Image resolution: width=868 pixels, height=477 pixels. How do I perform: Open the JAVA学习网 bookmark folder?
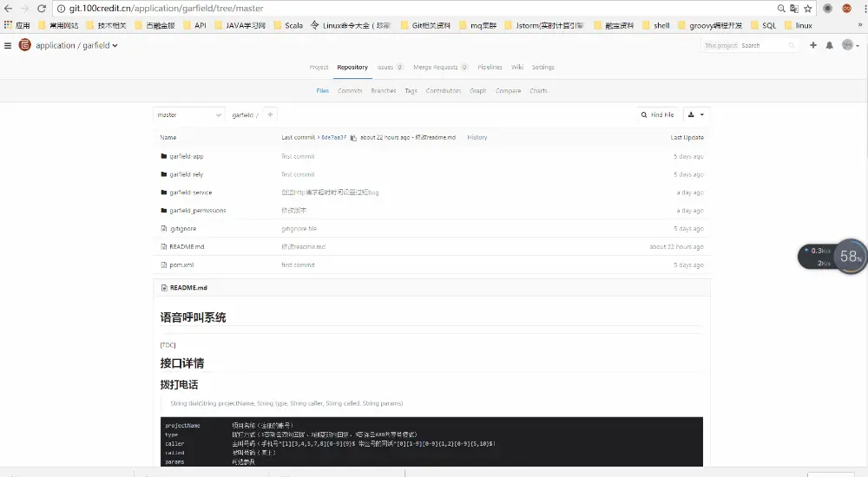point(240,25)
